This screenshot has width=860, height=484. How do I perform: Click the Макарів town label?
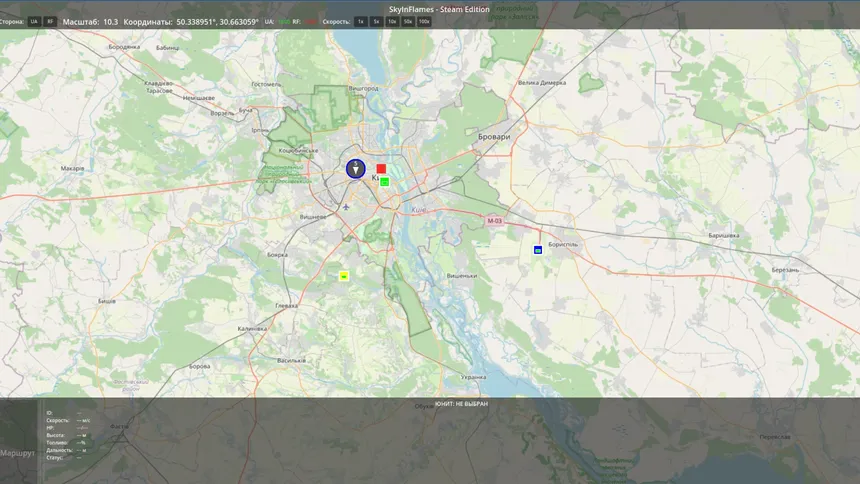72,168
